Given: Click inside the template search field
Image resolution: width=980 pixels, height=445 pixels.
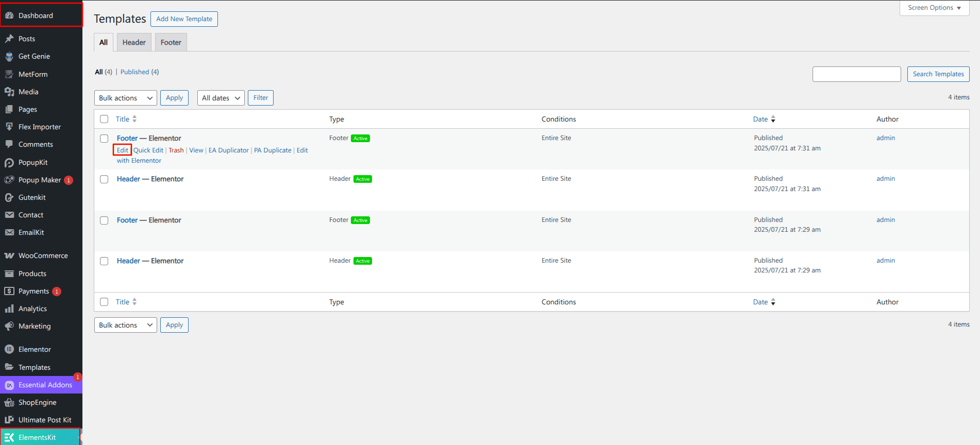Looking at the screenshot, I should point(857,74).
